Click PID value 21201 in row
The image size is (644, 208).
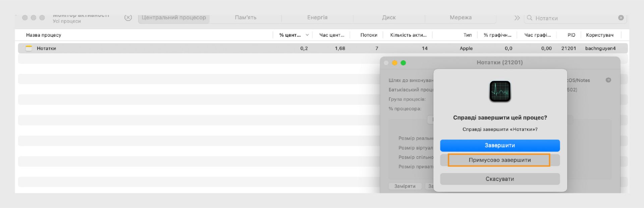coord(569,48)
